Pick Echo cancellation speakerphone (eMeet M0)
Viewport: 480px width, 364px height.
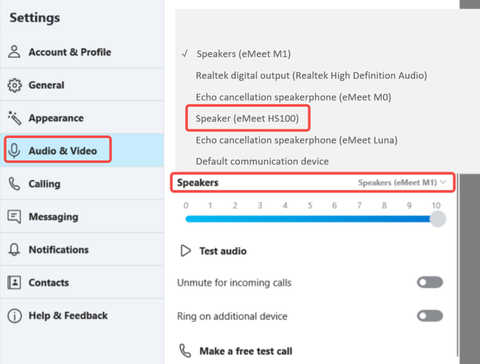tap(293, 97)
